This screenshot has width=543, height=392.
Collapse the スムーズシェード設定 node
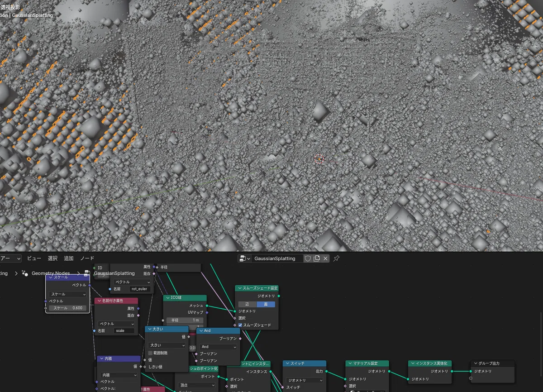240,288
